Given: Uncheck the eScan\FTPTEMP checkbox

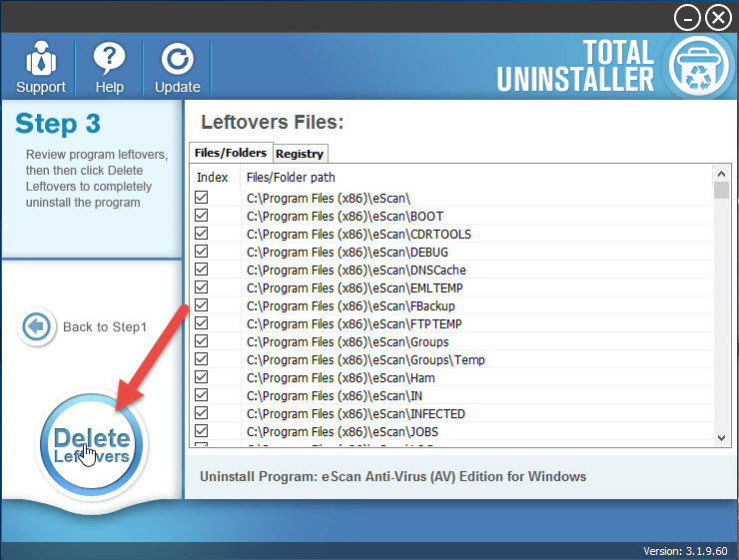Looking at the screenshot, I should pos(202,323).
